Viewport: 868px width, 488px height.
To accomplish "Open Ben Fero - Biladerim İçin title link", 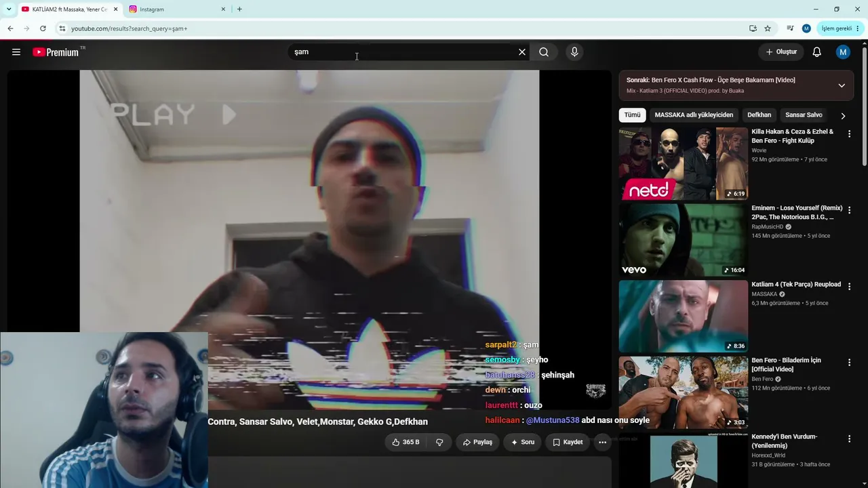I will pos(787,365).
